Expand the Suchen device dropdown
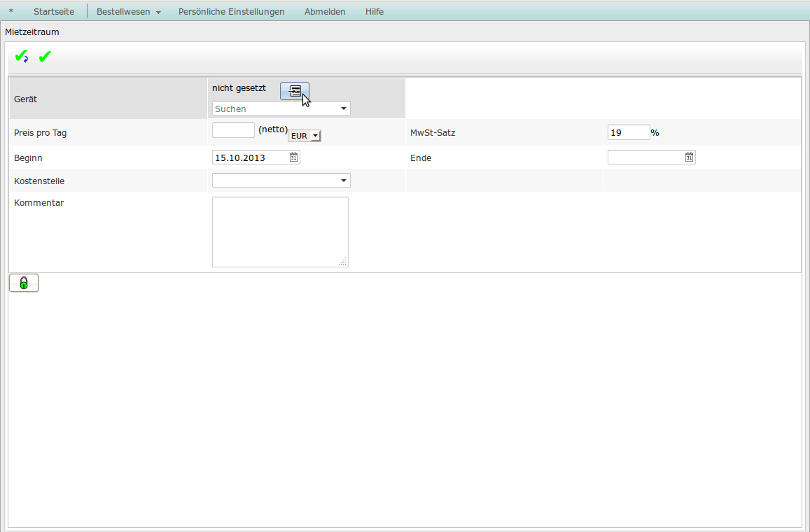The image size is (810, 532). tap(343, 108)
